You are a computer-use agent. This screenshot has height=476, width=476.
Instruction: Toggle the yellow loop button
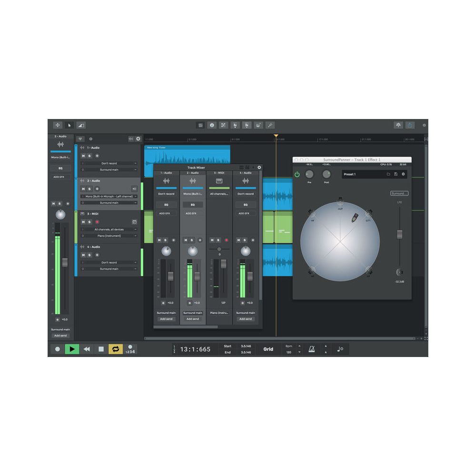point(116,349)
